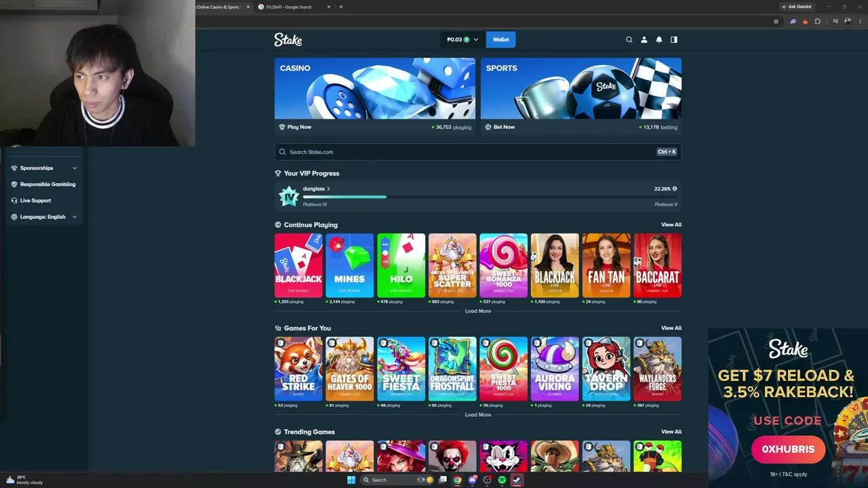This screenshot has width=868, height=488.
Task: Click the Sponsorships handshake icon
Action: click(14, 168)
